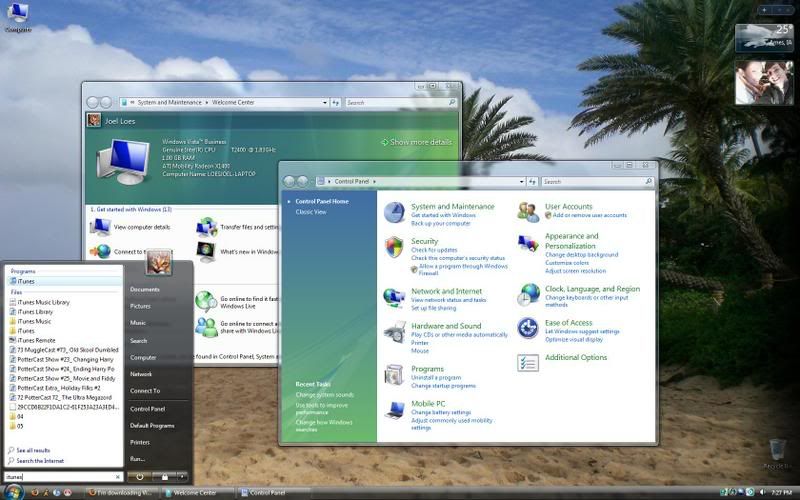This screenshot has height=500, width=800.
Task: Open the System and Maintenance category icon
Action: click(394, 212)
